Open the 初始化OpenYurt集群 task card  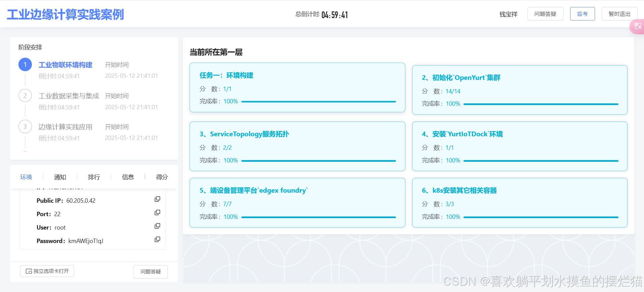coord(520,90)
